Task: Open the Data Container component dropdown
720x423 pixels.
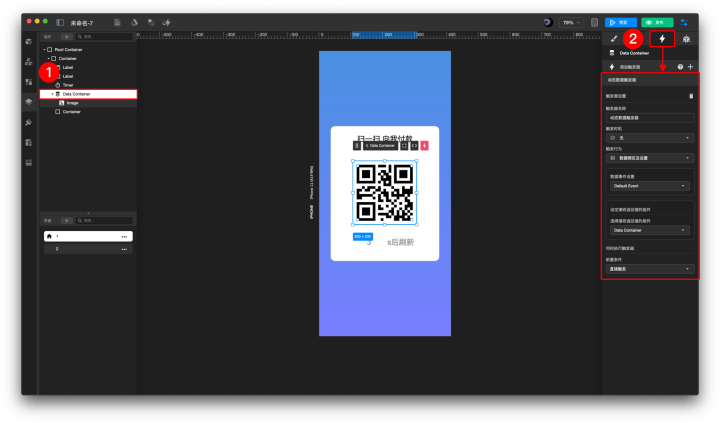Action: pos(650,230)
